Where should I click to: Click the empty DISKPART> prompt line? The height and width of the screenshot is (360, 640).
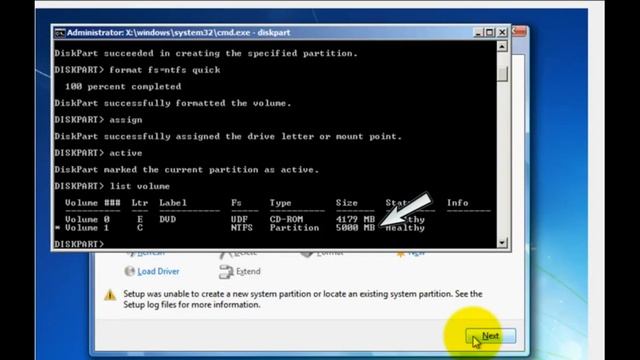pos(79,244)
